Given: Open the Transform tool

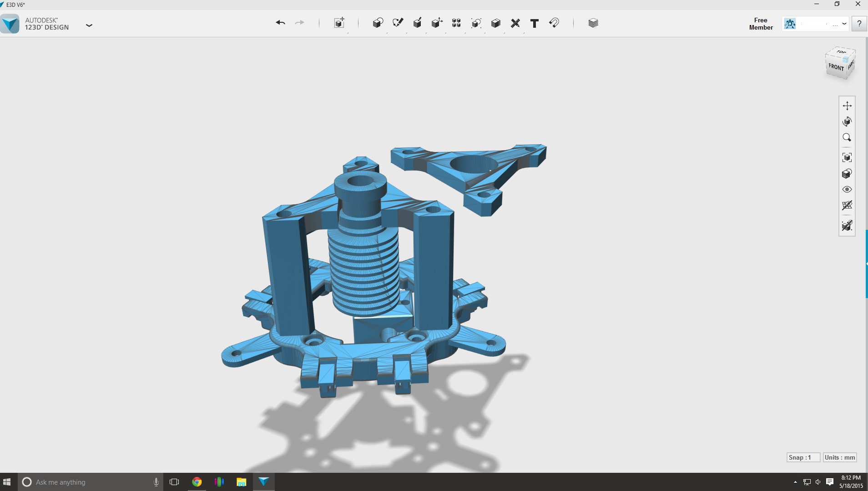Looking at the screenshot, I should pyautogui.click(x=339, y=23).
